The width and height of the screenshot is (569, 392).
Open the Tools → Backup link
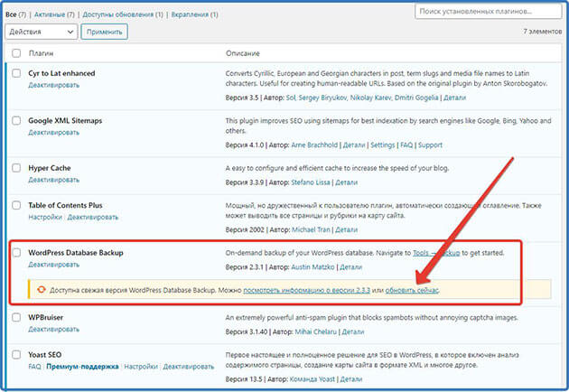pos(436,253)
